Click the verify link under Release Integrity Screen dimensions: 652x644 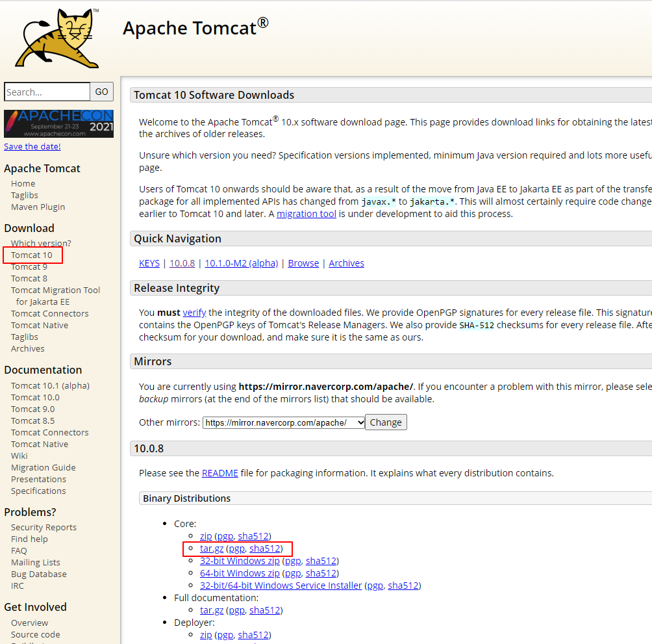[x=194, y=313]
